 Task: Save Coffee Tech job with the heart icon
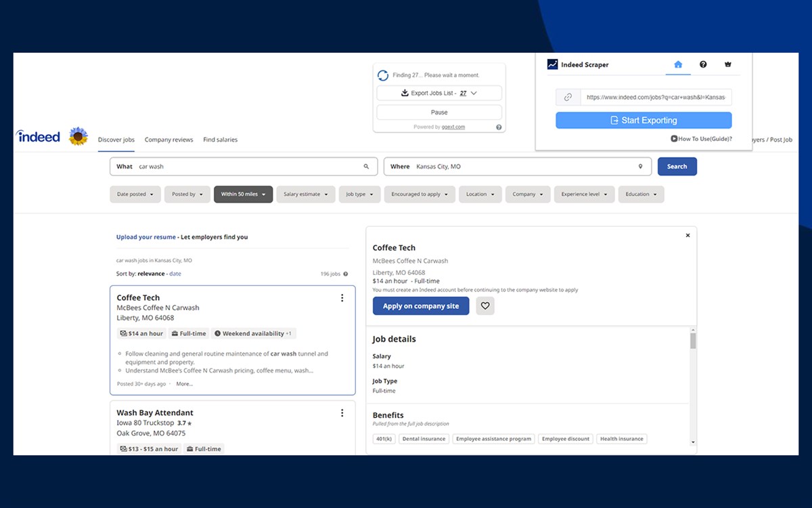pyautogui.click(x=485, y=306)
